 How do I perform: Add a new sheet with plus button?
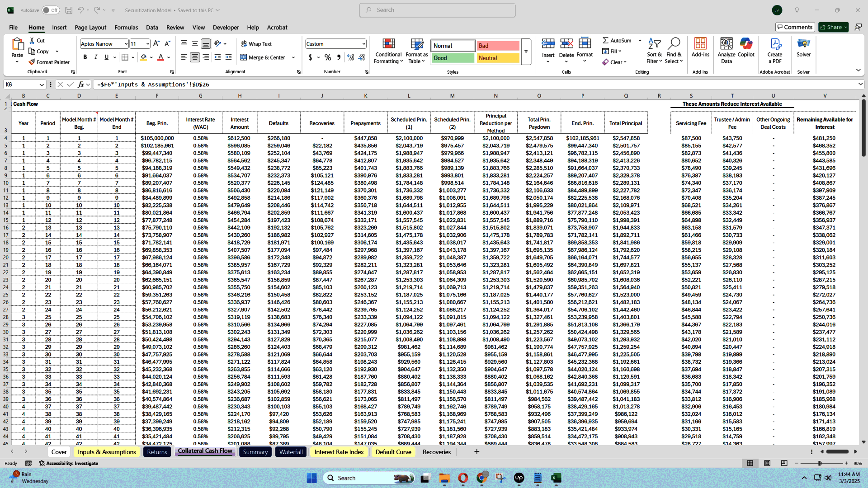[x=476, y=451]
